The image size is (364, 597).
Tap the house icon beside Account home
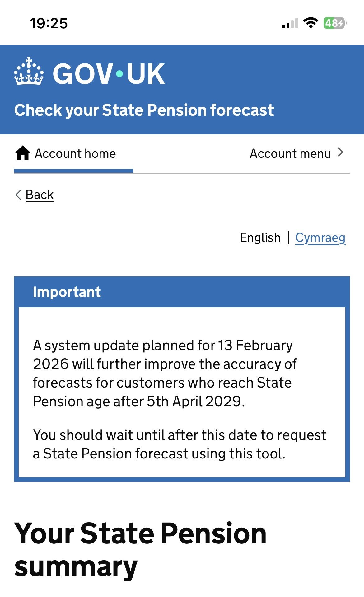point(23,153)
